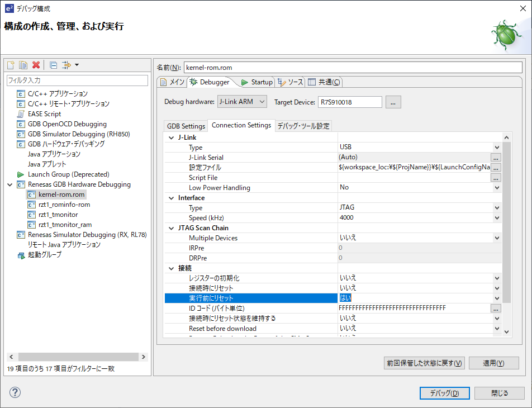This screenshot has height=408, width=532.
Task: Click the 適用 apply button
Action: [x=493, y=363]
